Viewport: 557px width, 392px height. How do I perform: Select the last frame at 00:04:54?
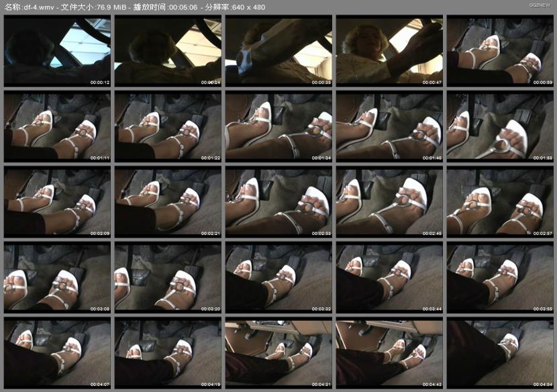(x=500, y=352)
